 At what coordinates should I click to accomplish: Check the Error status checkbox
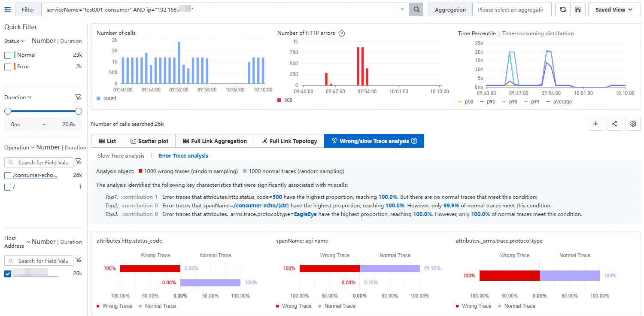point(8,67)
